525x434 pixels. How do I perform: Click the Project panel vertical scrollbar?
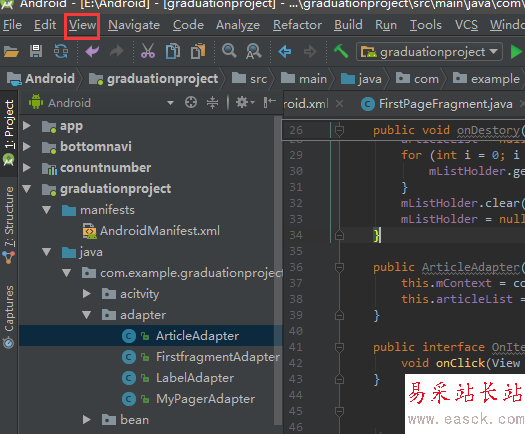coord(278,271)
